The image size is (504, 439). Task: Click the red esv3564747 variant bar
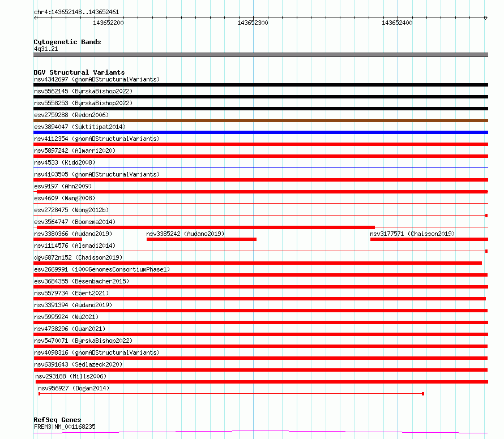coord(206,227)
